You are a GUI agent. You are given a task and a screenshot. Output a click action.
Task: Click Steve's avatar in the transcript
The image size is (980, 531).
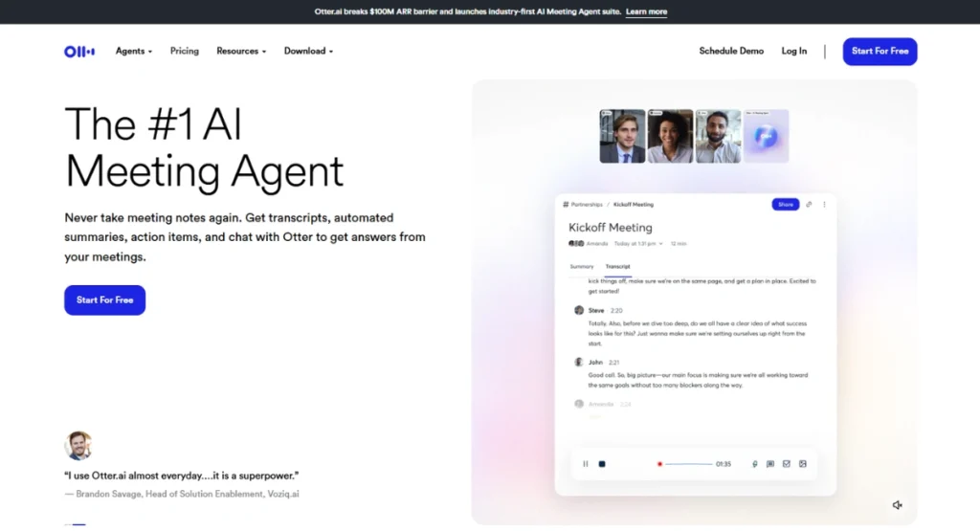tap(579, 311)
